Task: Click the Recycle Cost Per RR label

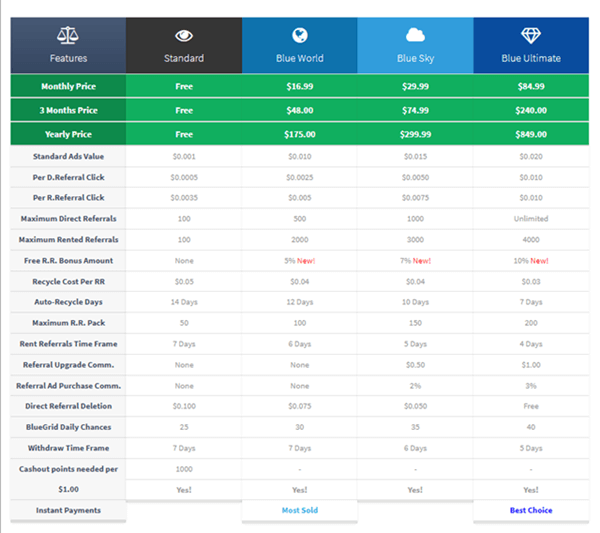Action: click(x=68, y=282)
